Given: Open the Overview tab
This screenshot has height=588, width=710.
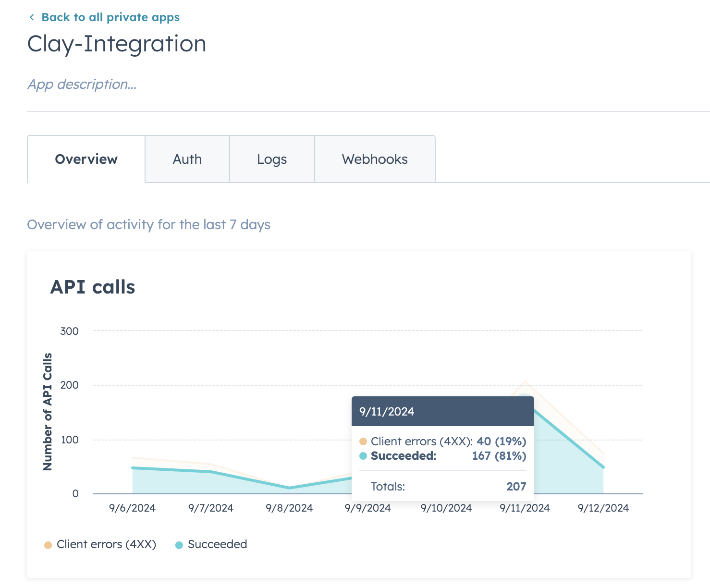Looking at the screenshot, I should tap(86, 159).
